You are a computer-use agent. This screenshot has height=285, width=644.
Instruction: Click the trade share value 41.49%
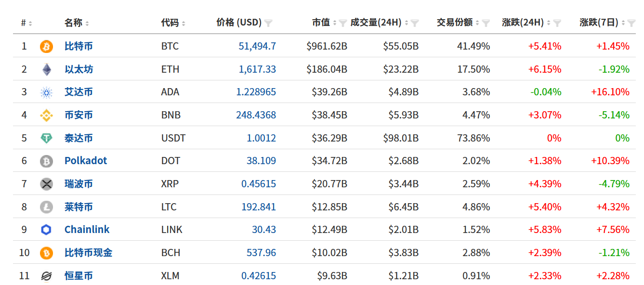(473, 46)
